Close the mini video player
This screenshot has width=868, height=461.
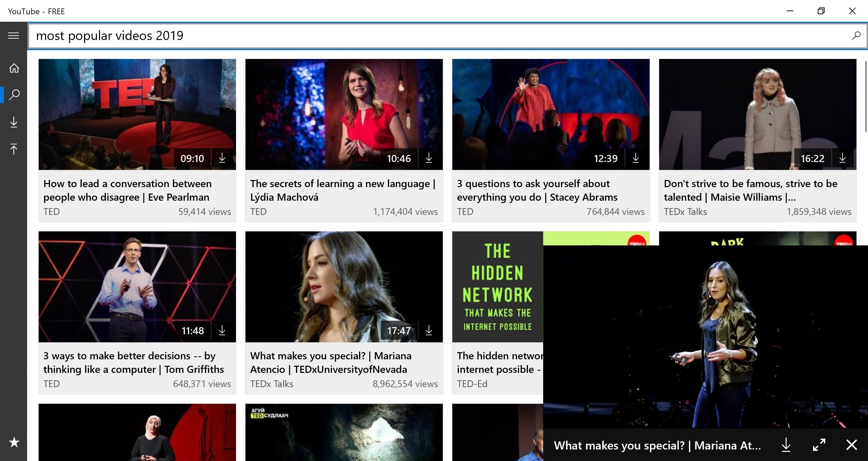tap(851, 445)
